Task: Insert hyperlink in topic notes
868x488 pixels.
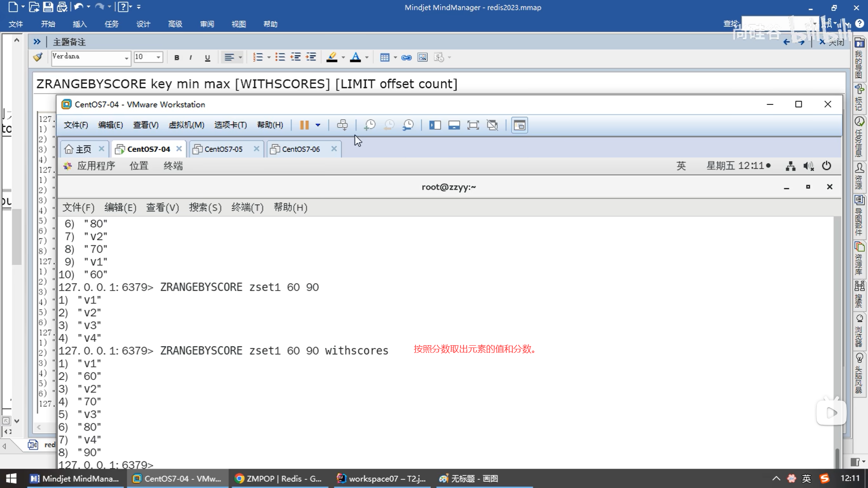Action: 406,57
